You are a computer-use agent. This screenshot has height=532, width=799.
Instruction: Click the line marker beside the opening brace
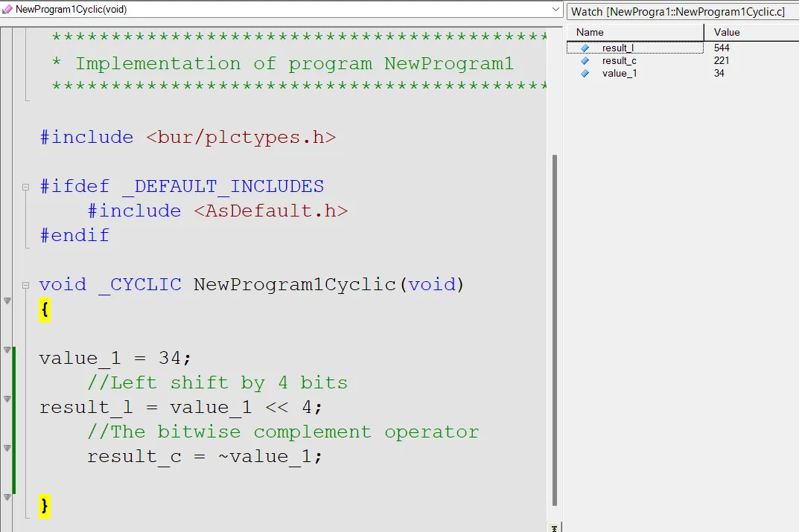(7, 301)
